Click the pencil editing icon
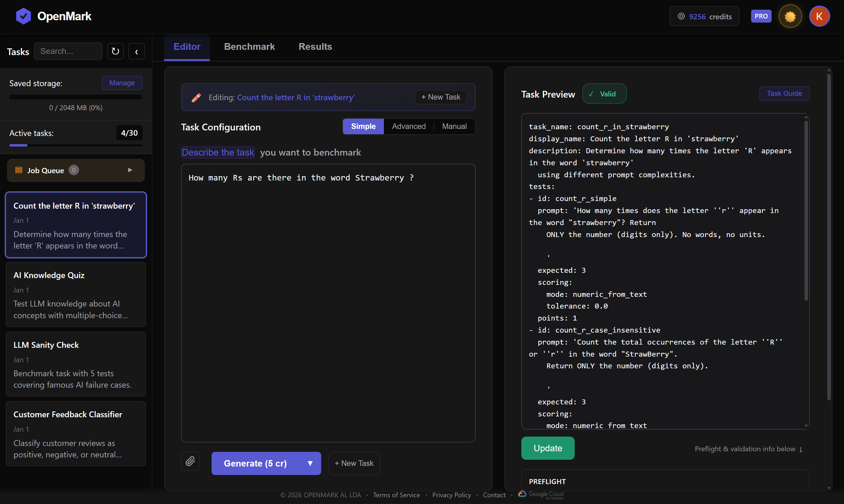Screen dimensions: 844x504 point(196,98)
